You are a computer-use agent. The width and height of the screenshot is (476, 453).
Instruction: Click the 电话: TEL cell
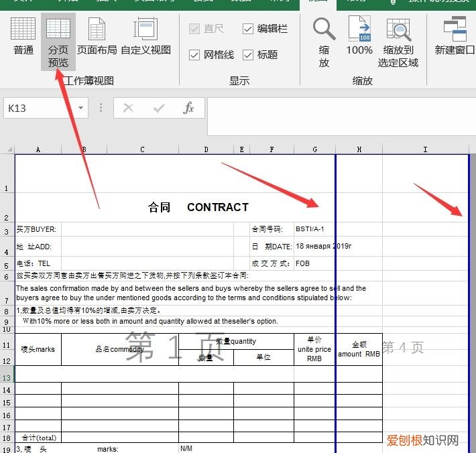click(x=38, y=263)
